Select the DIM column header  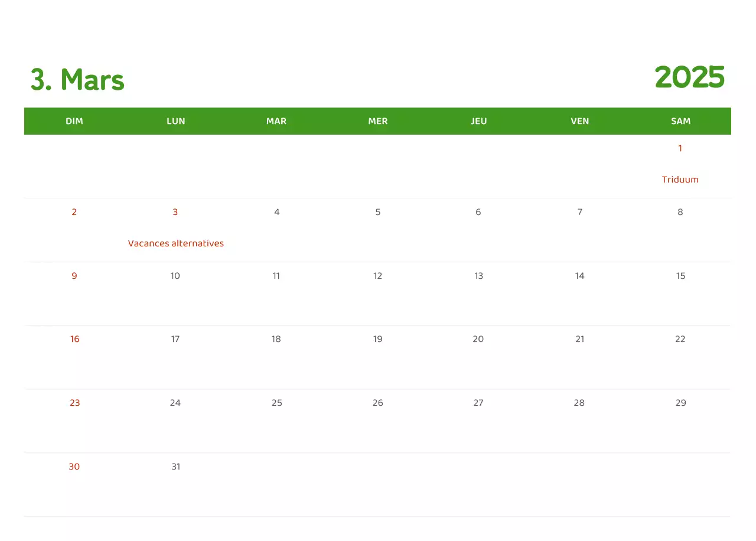tap(74, 121)
